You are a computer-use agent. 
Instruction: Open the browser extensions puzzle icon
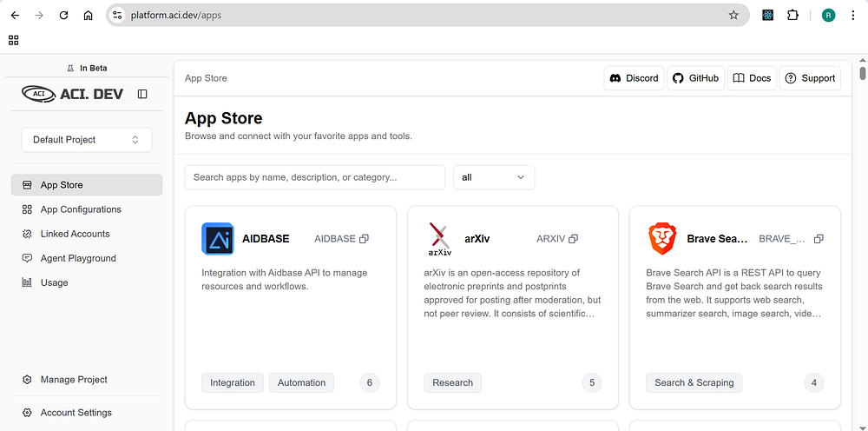click(792, 15)
